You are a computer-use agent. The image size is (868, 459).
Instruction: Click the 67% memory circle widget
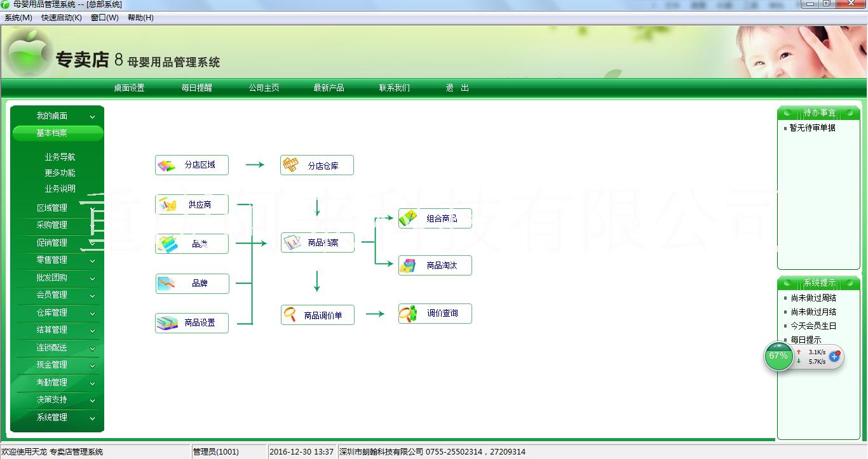click(778, 356)
